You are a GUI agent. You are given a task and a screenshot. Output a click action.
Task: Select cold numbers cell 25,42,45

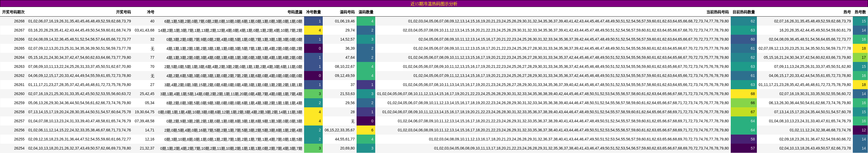tap(147, 93)
